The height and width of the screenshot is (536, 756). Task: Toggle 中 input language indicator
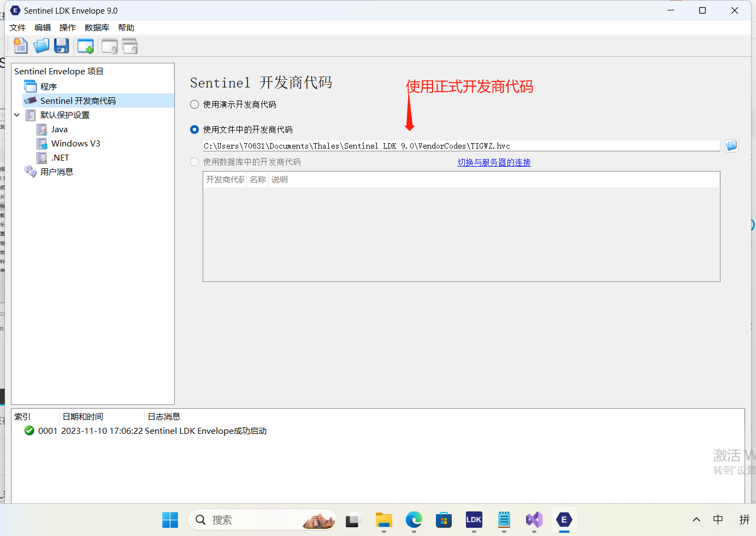(x=718, y=520)
